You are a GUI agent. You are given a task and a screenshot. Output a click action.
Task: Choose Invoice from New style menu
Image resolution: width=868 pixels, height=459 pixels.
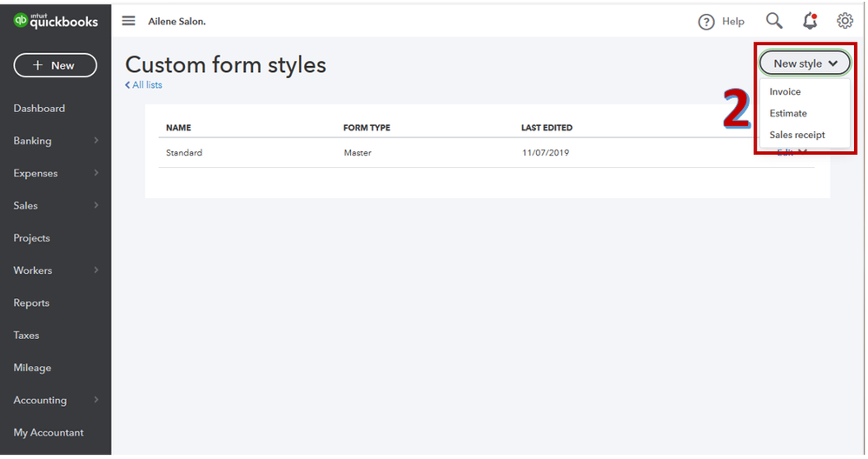[x=785, y=92]
